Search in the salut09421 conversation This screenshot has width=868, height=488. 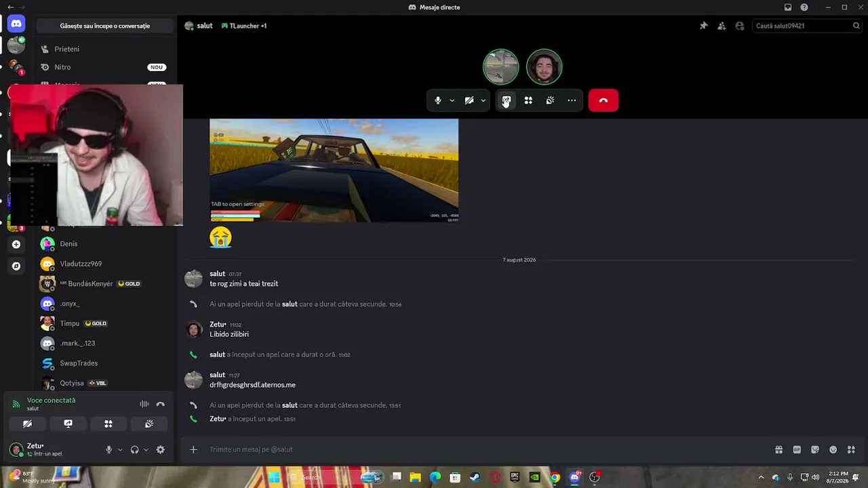(x=807, y=26)
